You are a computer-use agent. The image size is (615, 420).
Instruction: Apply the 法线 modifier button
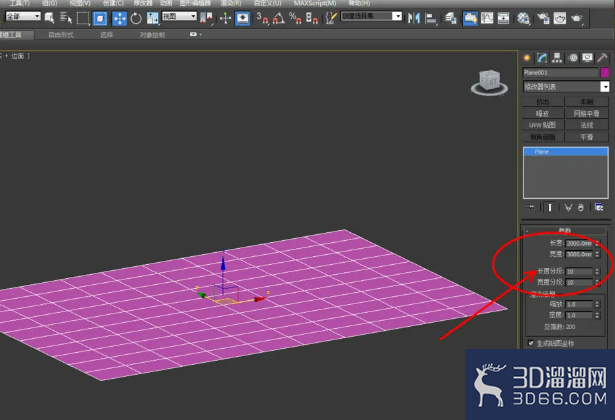click(587, 125)
